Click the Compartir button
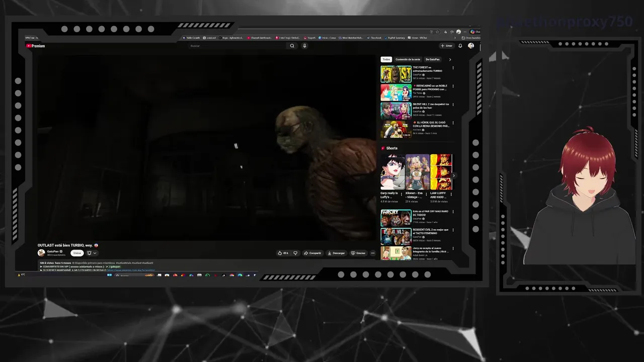 point(312,253)
